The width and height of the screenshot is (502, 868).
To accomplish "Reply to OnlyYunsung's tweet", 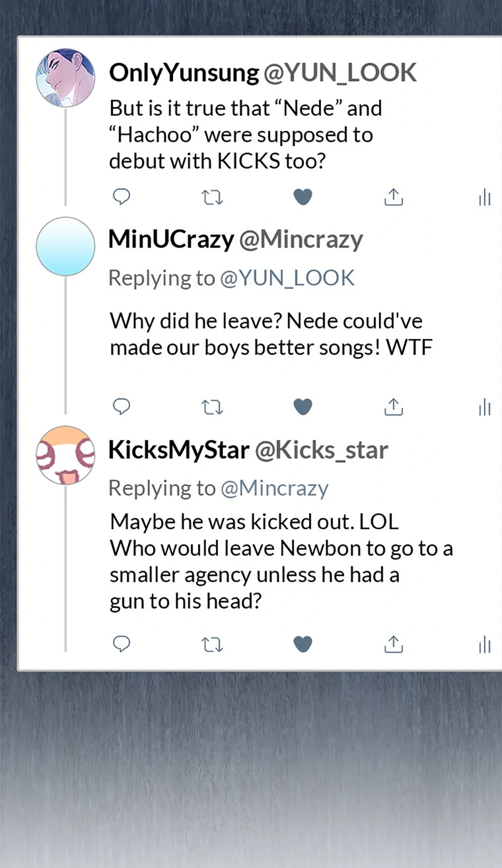I will pos(122,197).
